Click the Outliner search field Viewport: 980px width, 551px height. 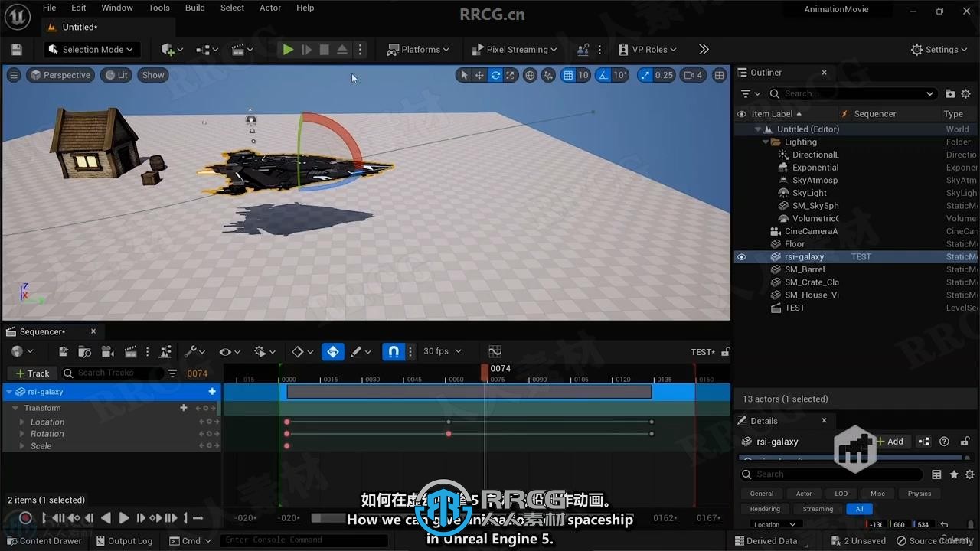[x=852, y=93]
